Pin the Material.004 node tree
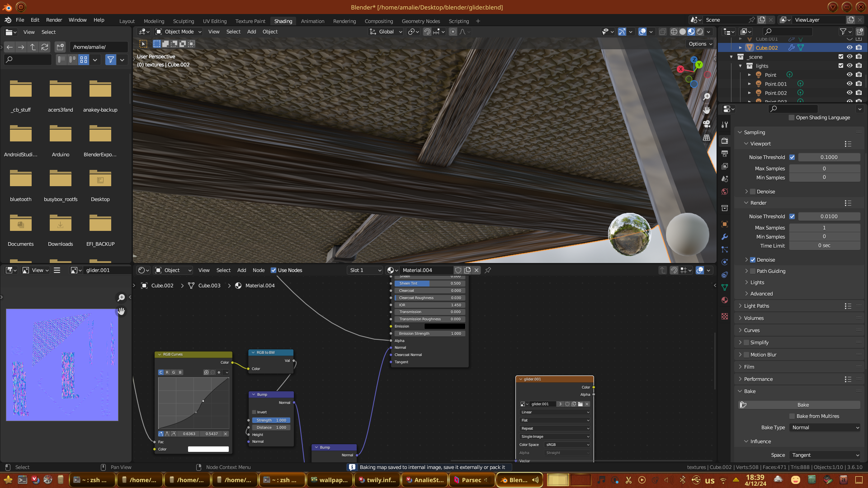Image resolution: width=868 pixels, height=488 pixels. coord(488,270)
